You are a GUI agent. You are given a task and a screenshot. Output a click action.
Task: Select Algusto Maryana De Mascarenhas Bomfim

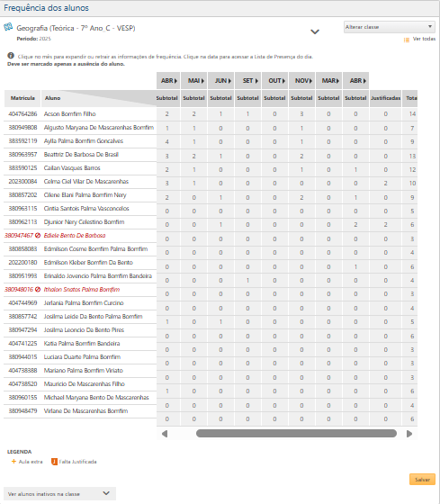coord(99,127)
